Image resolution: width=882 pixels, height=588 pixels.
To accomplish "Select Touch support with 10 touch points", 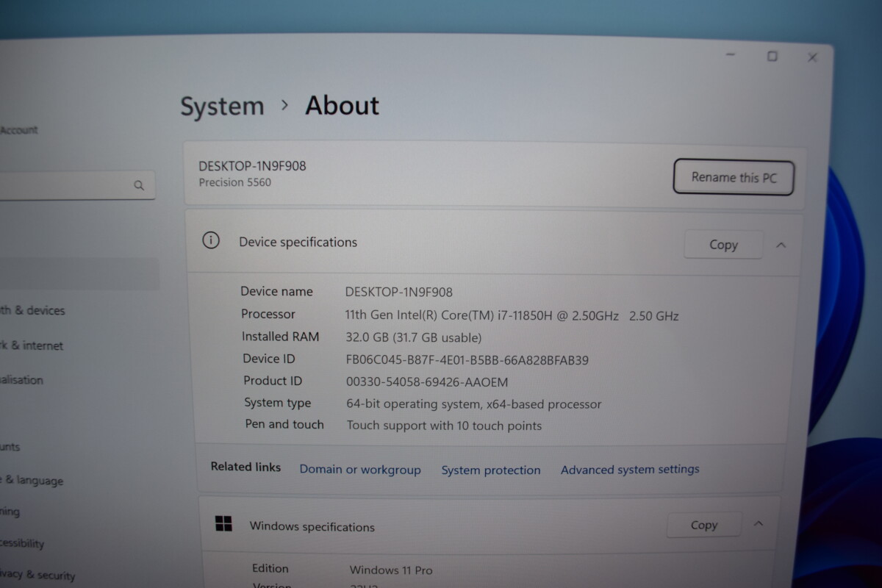I will point(444,426).
